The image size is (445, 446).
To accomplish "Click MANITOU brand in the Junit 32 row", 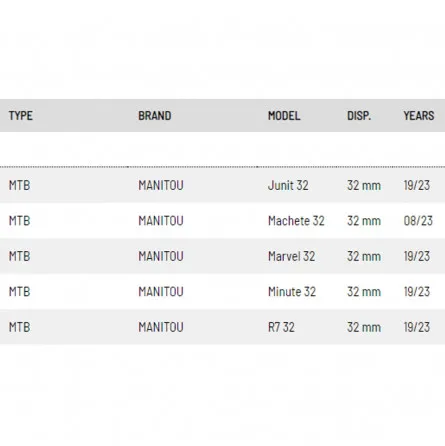I will coord(161,185).
